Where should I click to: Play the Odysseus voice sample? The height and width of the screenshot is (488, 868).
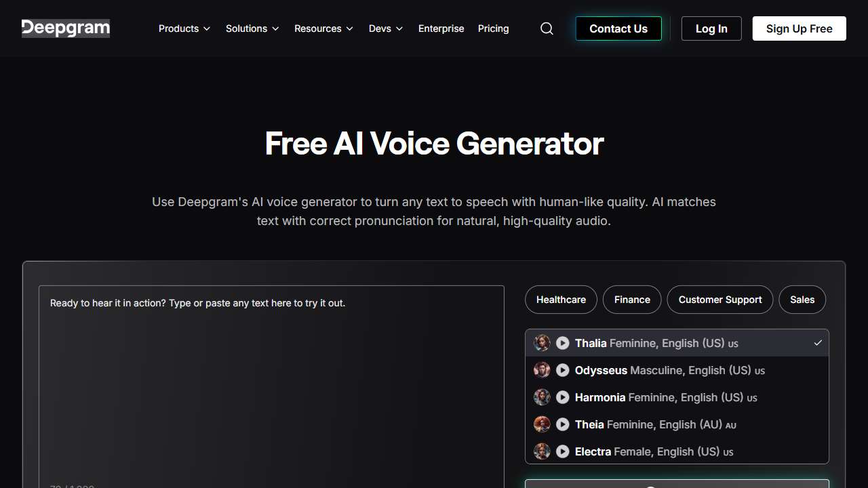[562, 370]
